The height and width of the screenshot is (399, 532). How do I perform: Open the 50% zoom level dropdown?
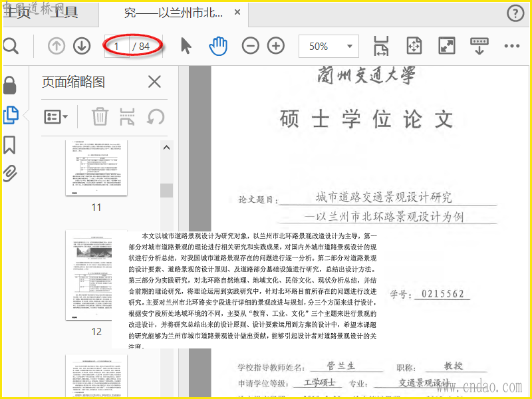coord(329,46)
